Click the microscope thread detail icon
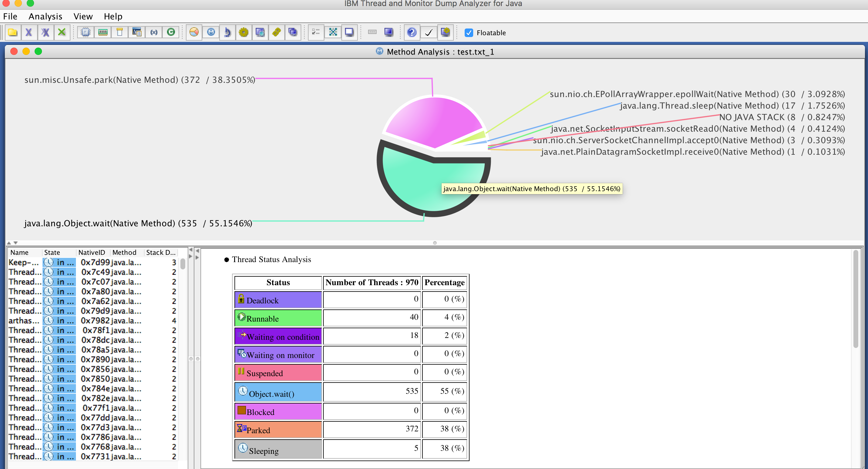 (227, 32)
